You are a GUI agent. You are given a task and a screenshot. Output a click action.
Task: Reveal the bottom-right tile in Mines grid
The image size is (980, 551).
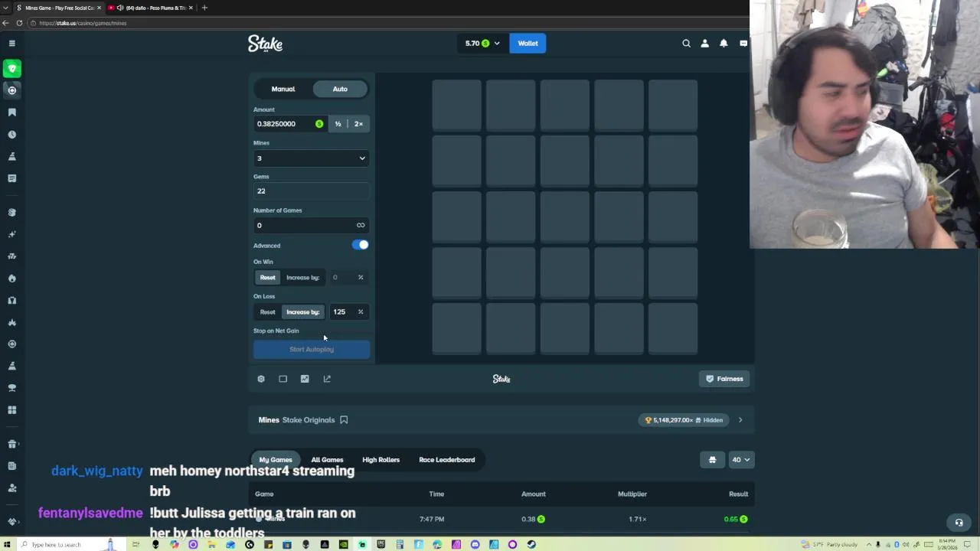(x=673, y=329)
